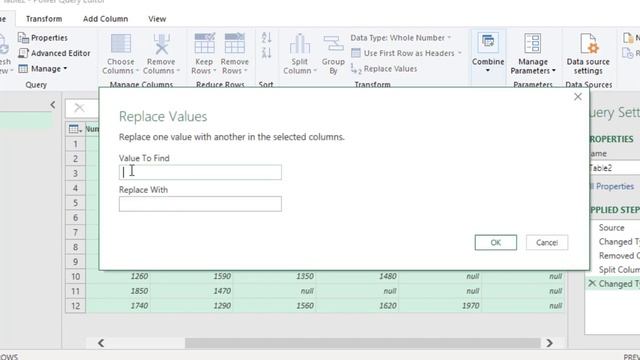Click the horizontal scrollbar thumb
This screenshot has width=640, height=360.
pos(362,343)
